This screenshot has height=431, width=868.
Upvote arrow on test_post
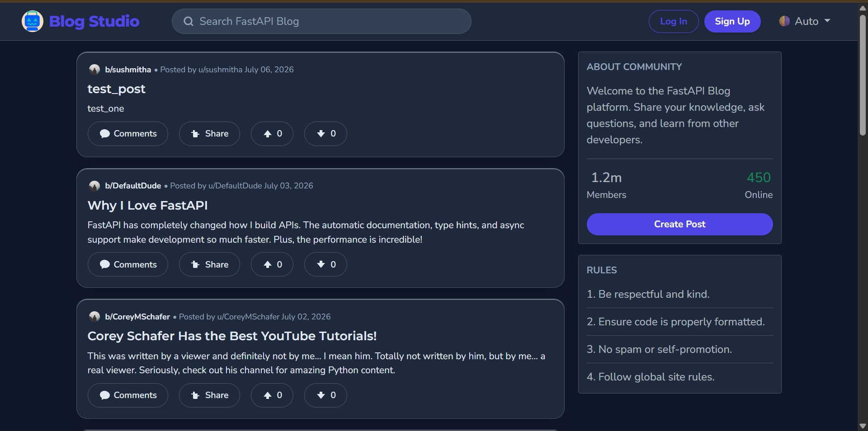coord(268,134)
